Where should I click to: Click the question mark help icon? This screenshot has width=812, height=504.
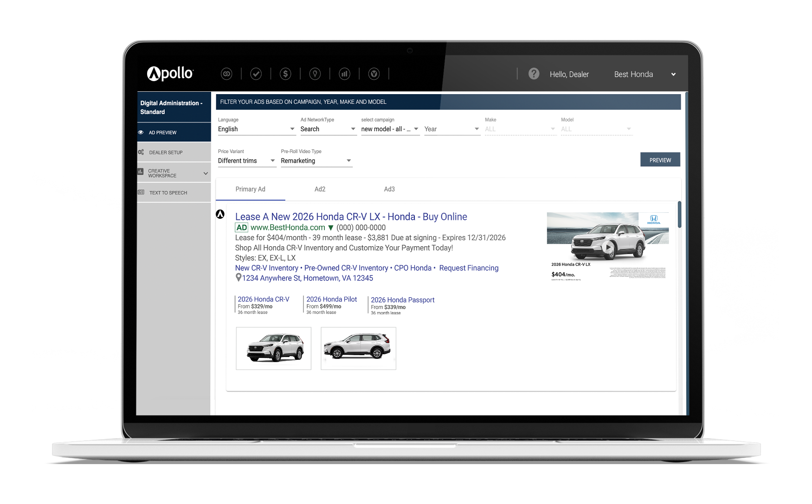[x=534, y=74]
